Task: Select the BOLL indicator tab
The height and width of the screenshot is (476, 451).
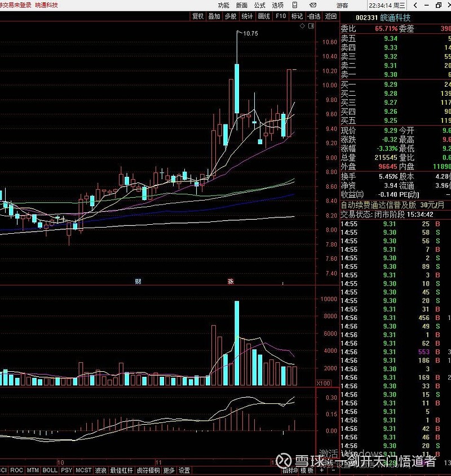Action: click(50, 470)
